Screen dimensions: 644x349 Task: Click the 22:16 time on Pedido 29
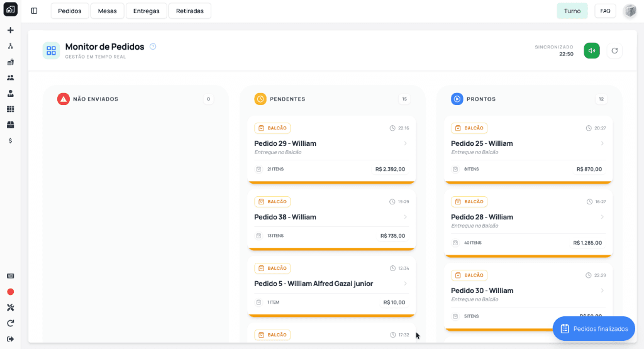tap(404, 128)
